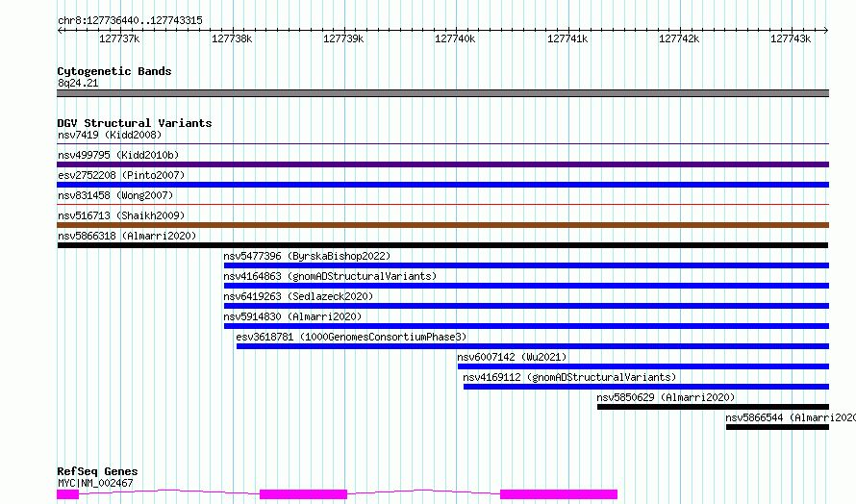Click the 127742k ruler tick
The image size is (856, 504).
(679, 38)
